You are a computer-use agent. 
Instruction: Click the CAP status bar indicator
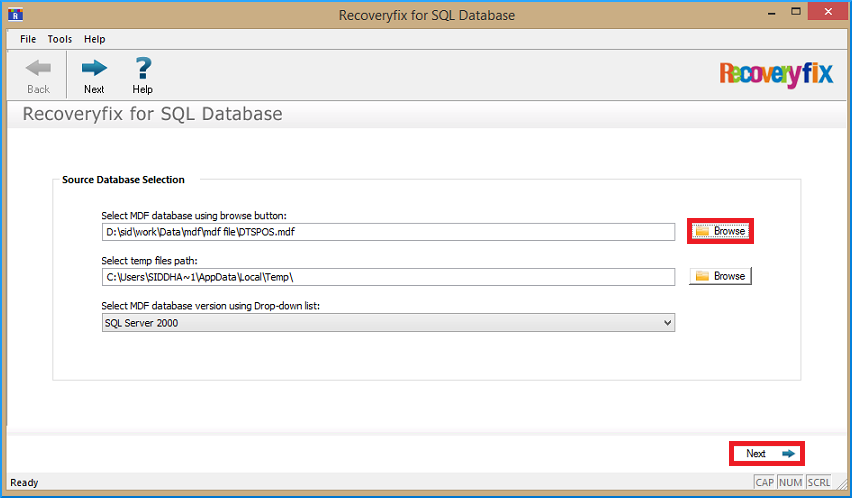765,482
